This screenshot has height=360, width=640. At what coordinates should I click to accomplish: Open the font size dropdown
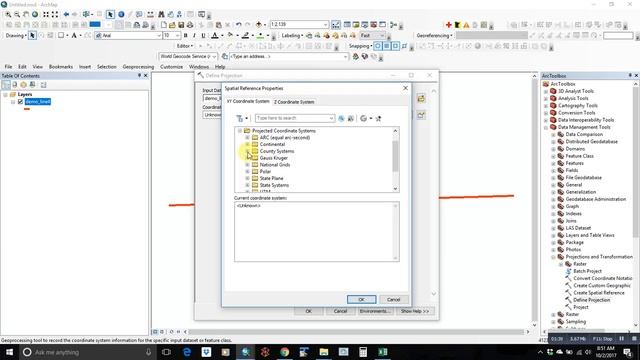(x=178, y=36)
